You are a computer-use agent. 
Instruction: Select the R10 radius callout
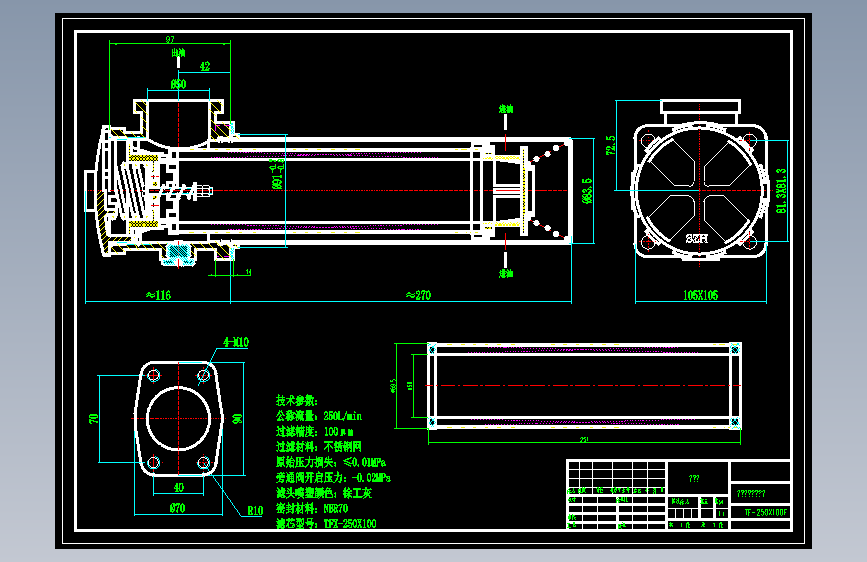[x=255, y=511]
